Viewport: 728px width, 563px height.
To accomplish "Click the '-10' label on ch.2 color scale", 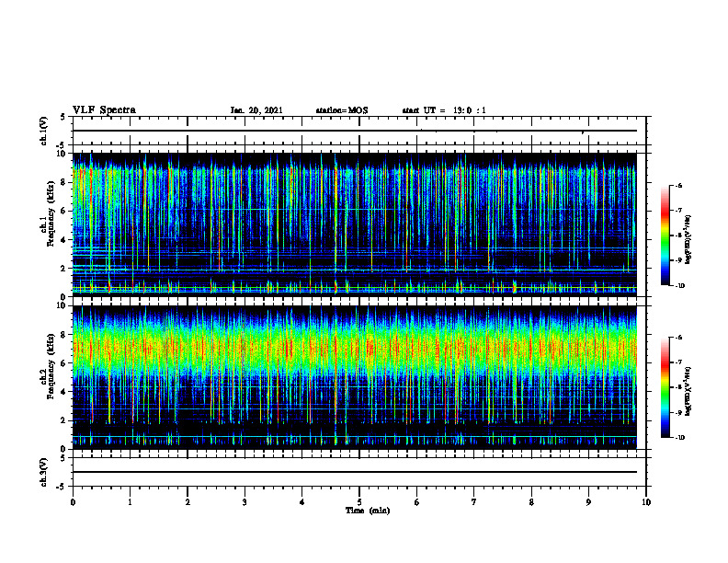I will (679, 438).
